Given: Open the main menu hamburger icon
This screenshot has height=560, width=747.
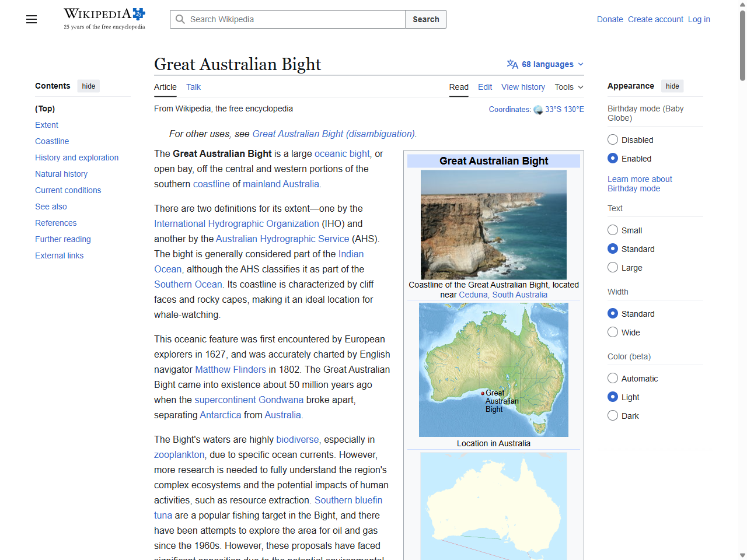Looking at the screenshot, I should coord(32,19).
